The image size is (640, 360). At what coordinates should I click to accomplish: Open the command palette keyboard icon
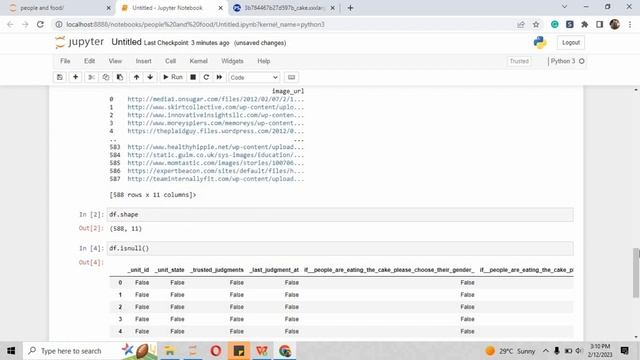[291, 77]
